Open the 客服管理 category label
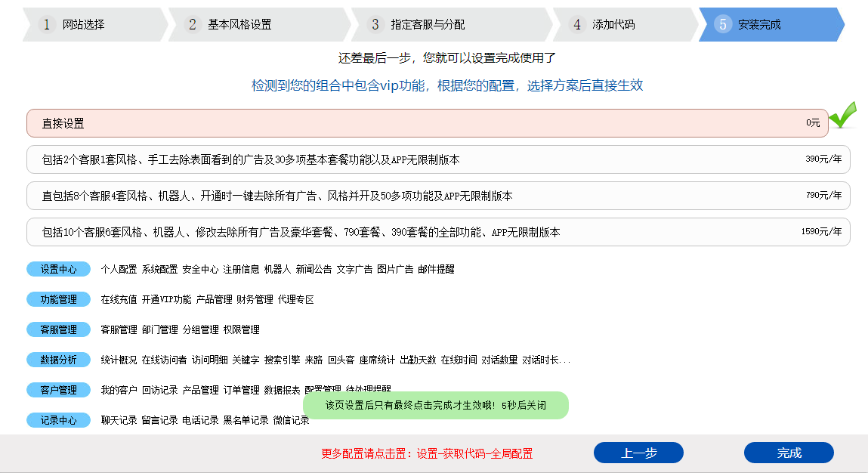868x473 pixels. coord(59,329)
